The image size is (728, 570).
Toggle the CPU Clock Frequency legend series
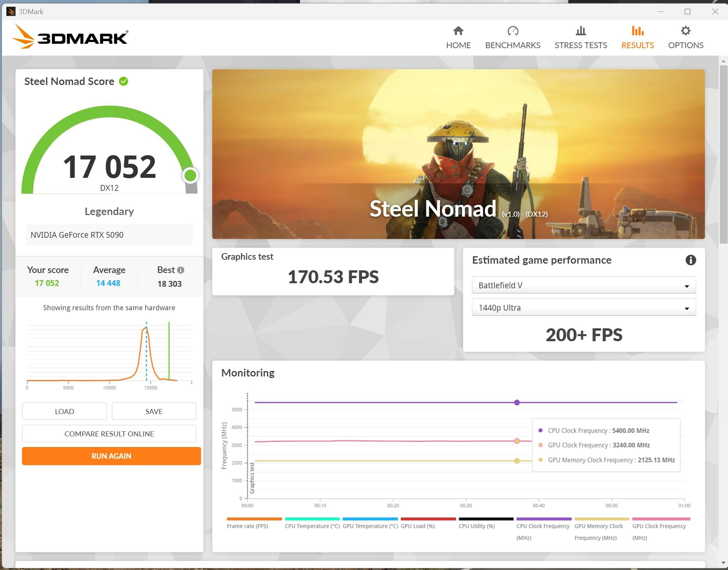[x=544, y=529]
